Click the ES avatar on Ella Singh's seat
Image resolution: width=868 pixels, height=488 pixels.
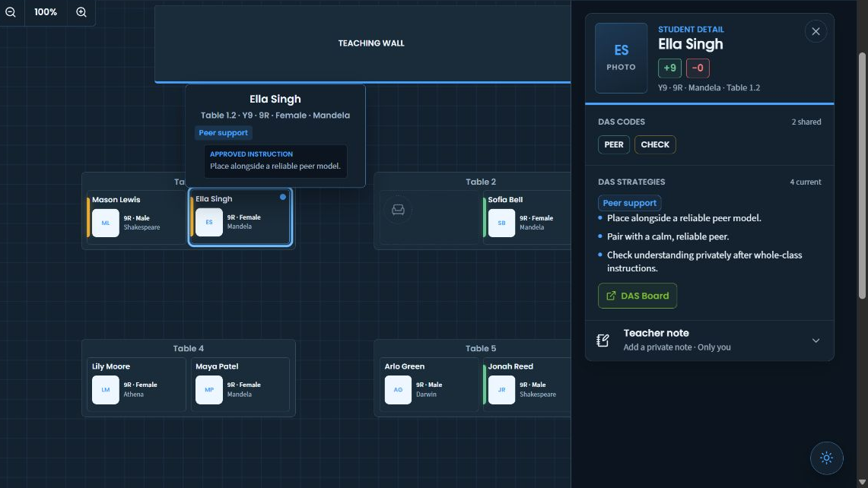(208, 222)
